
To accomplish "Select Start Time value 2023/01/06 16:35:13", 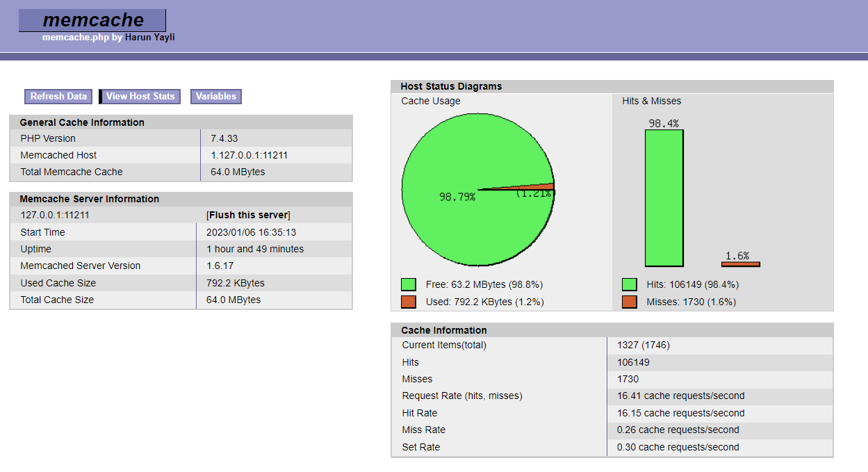I will point(252,232).
